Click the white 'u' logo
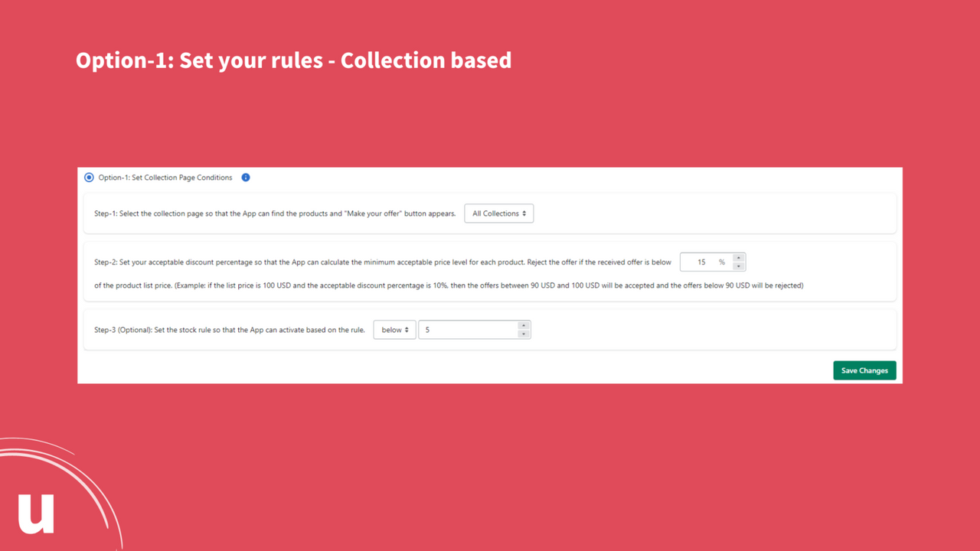980x551 pixels. 36,514
